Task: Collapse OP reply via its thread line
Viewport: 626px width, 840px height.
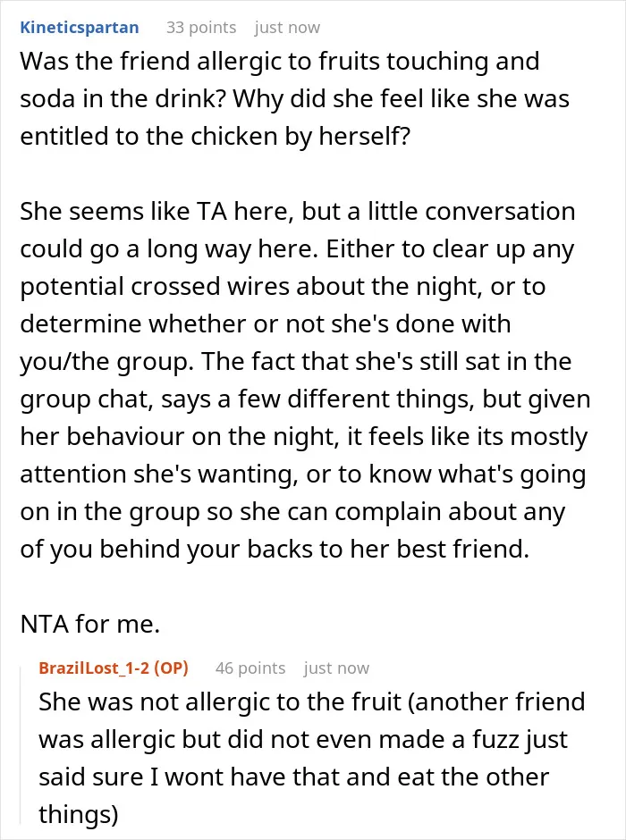Action: click(21, 744)
